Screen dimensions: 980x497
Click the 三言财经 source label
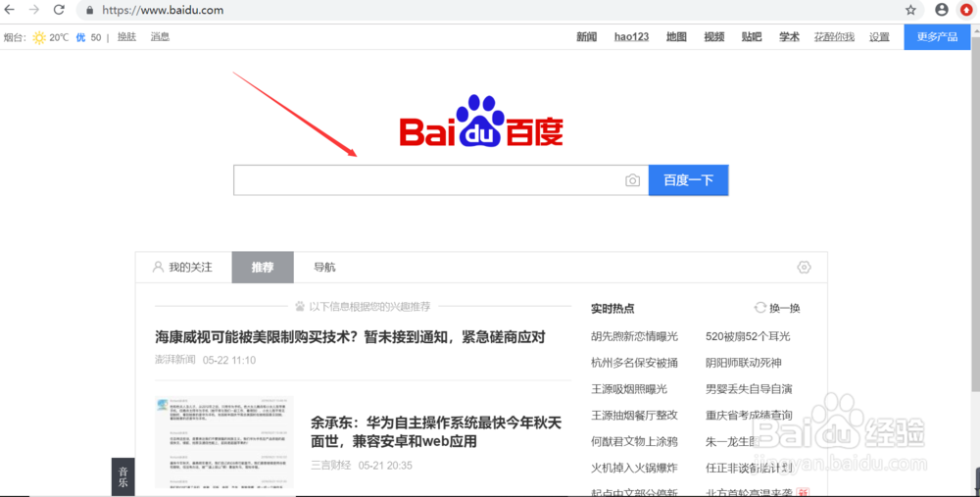click(x=330, y=465)
